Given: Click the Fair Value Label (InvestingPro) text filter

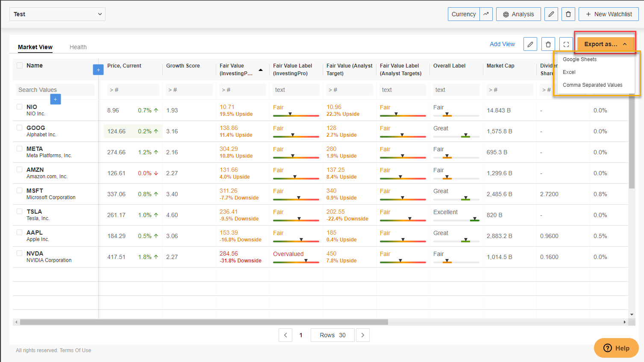Looking at the screenshot, I should 296,90.
